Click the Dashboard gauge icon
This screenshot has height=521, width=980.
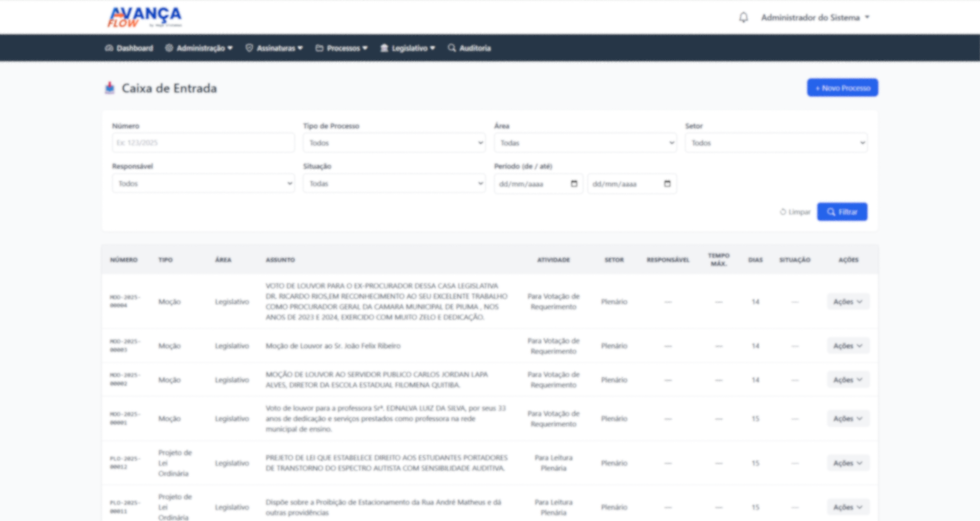[x=109, y=48]
